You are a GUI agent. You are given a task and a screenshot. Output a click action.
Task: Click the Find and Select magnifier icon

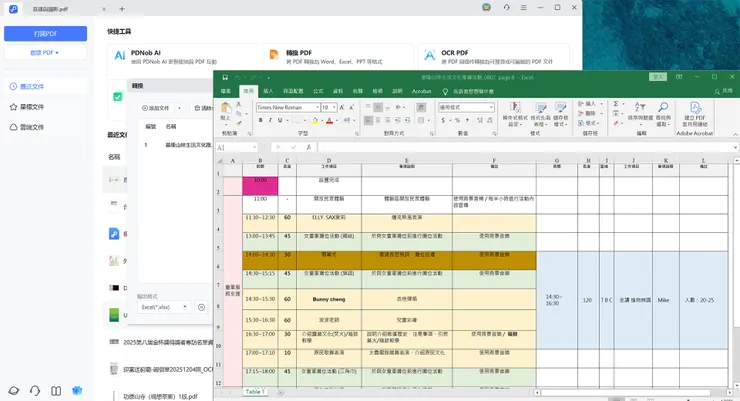pos(663,108)
